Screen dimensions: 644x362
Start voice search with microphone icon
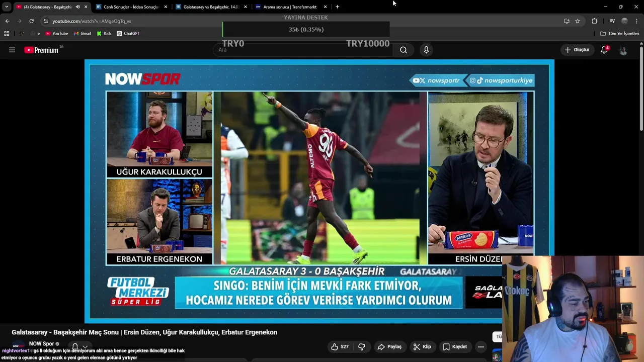pos(426,50)
